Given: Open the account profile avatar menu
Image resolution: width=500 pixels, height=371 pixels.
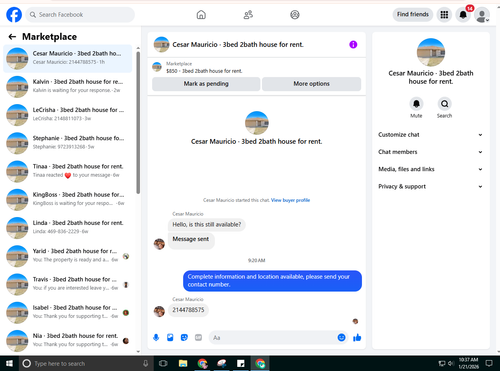Looking at the screenshot, I should (482, 15).
